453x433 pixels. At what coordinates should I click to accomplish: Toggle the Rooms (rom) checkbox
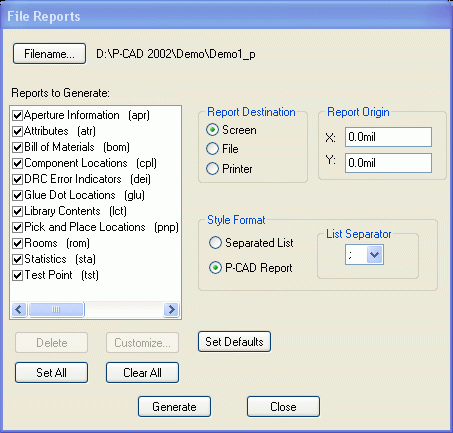[17, 243]
